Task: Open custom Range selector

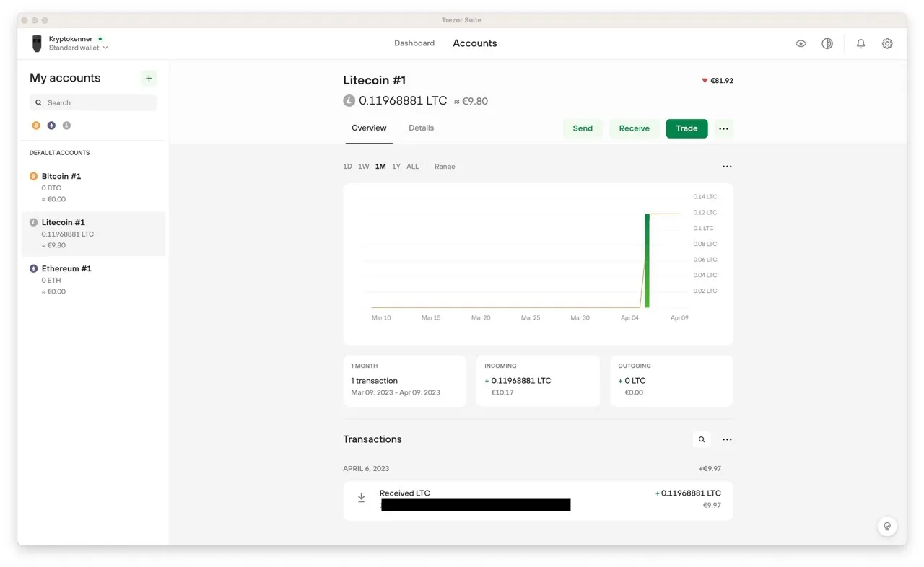Action: point(445,167)
